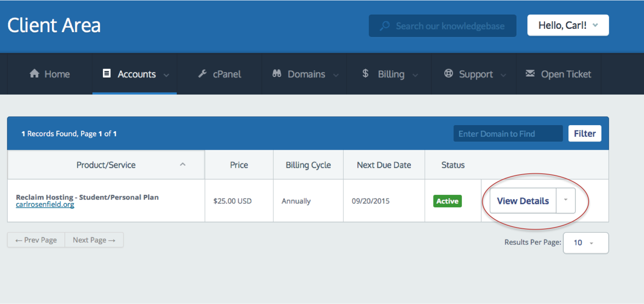
Task: Expand the Accounts menu chevron
Action: (x=166, y=75)
